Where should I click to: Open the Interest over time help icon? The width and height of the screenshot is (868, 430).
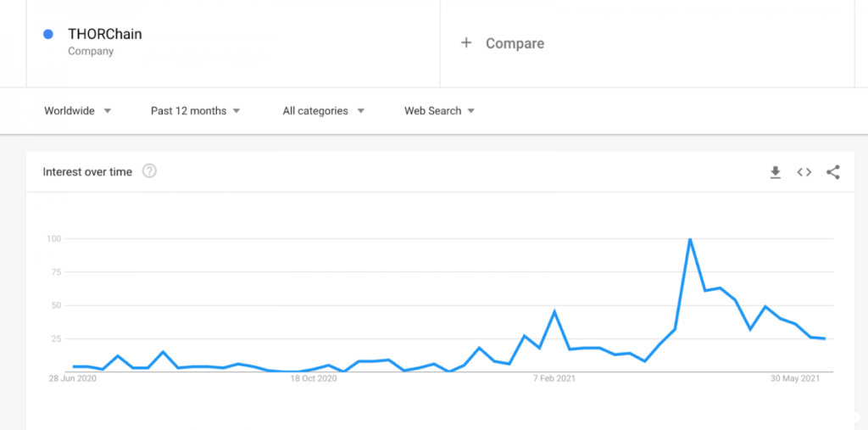tap(149, 171)
